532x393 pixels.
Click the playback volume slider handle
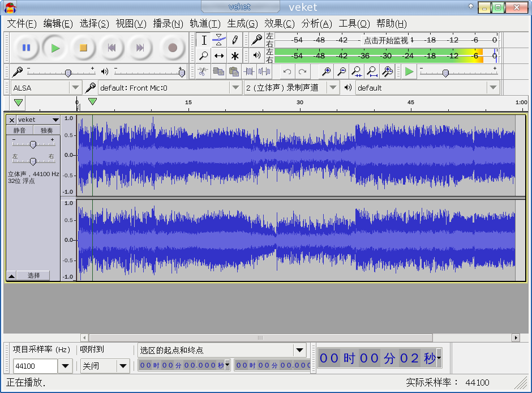coord(182,73)
